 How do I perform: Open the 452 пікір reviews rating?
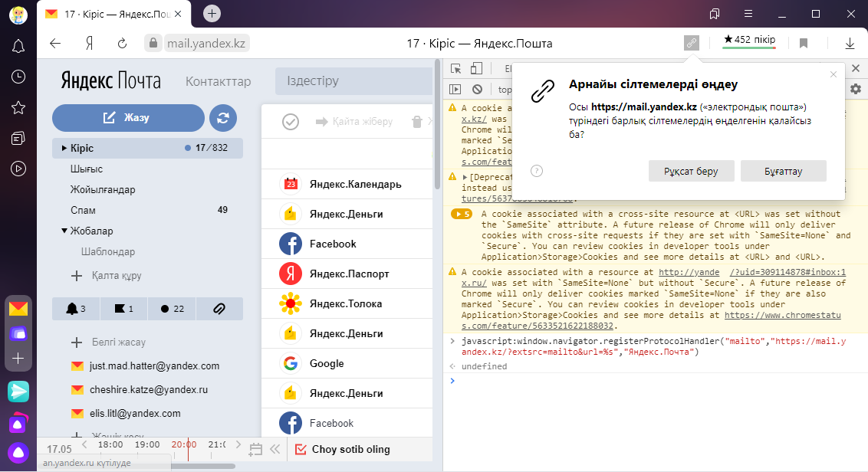pyautogui.click(x=749, y=41)
